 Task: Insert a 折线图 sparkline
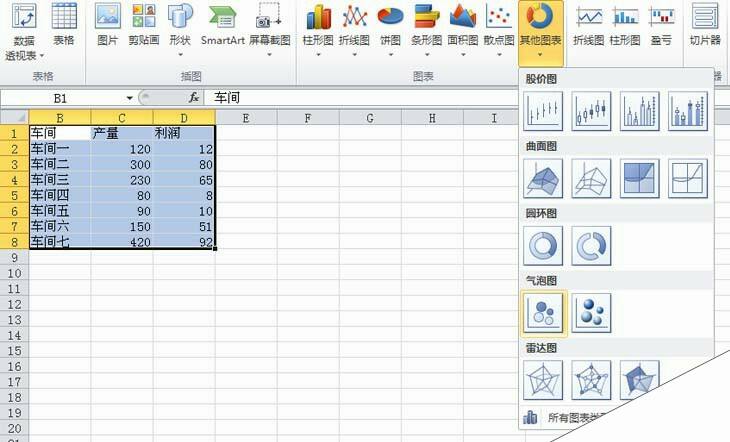pos(589,24)
